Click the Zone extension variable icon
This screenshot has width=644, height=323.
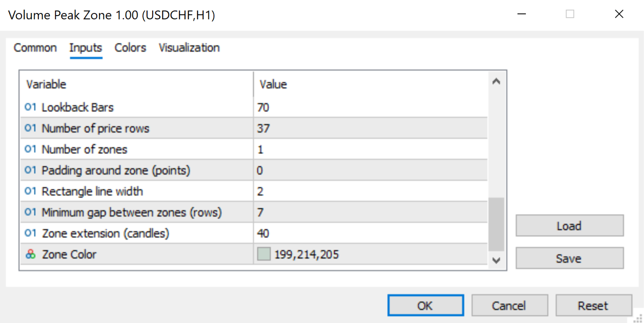30,234
